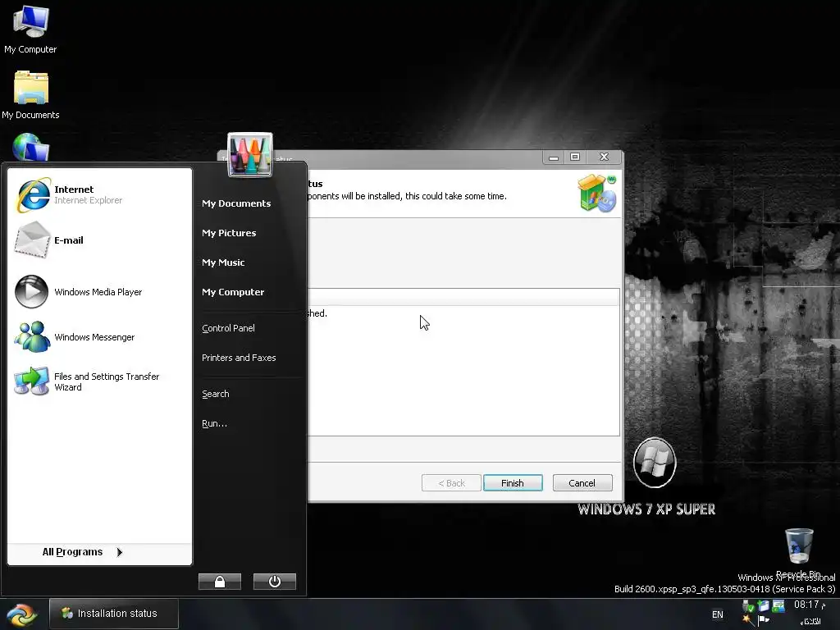The image size is (840, 630).
Task: Launch Windows Media Player from the Start menu
Action: 99,292
